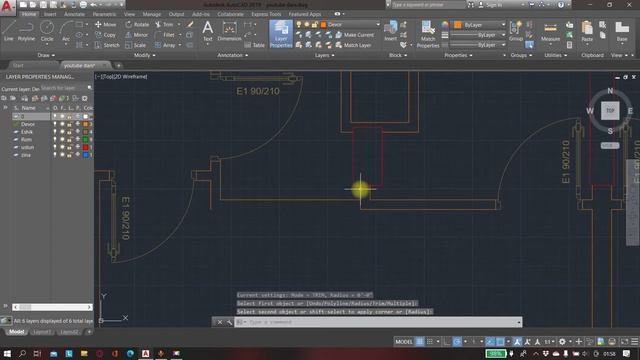Click the Measure tool
Screen dimensions: 640x360
coord(550,31)
